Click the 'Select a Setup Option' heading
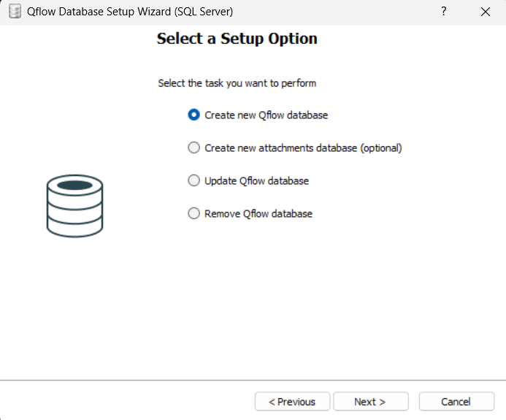Viewport: 506px width, 420px height. 237,39
